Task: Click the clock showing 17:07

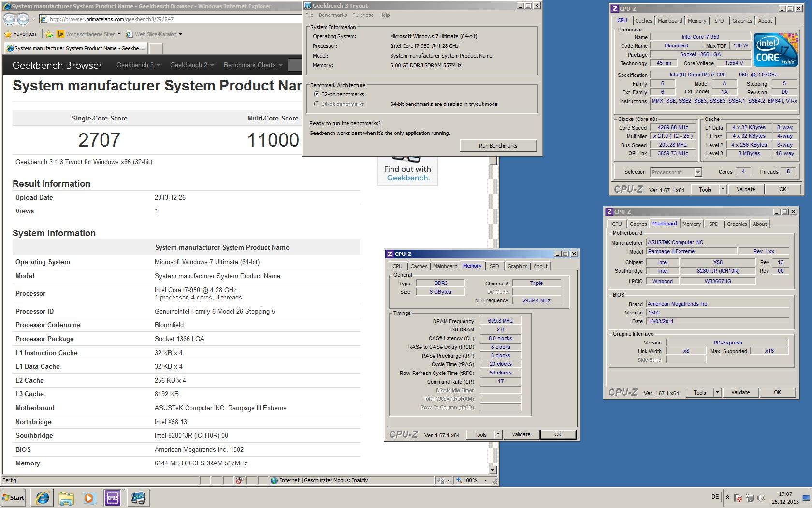Action: coord(785,498)
